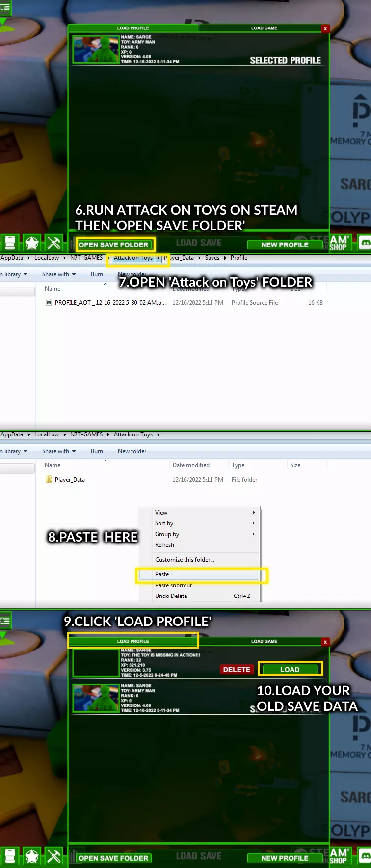Select the blank thumbnail of the Toy Is Missing profile
The width and height of the screenshot is (371, 868).
(x=96, y=662)
